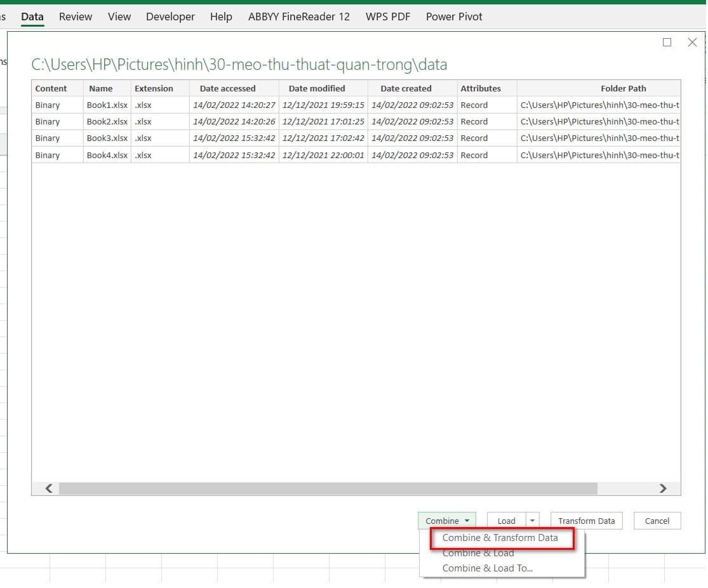708x588 pixels.
Task: Click the right arrow of the horizontal scrollbar
Action: click(x=662, y=488)
